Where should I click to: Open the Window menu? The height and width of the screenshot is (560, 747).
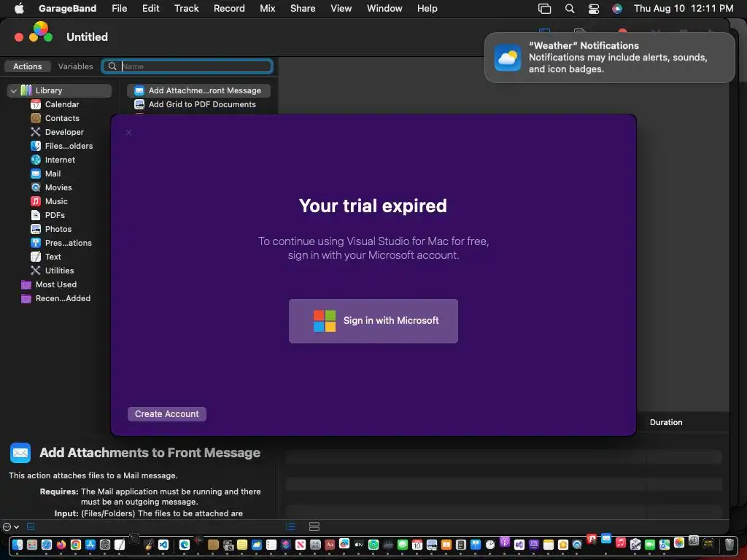(x=384, y=9)
